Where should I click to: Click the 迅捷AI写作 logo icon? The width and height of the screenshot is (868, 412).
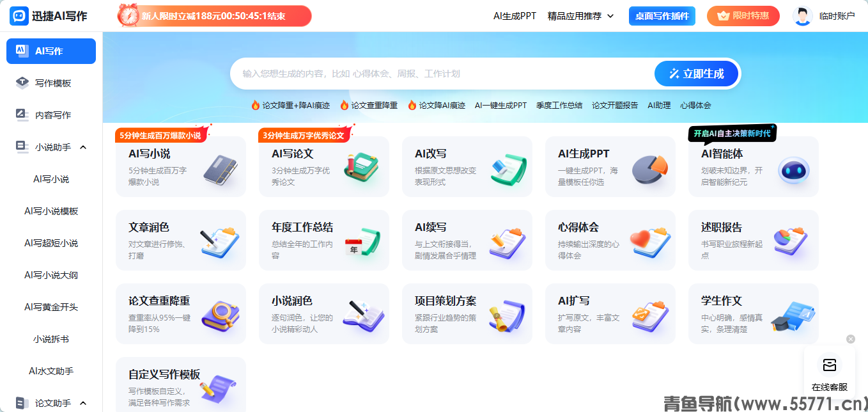click(19, 16)
